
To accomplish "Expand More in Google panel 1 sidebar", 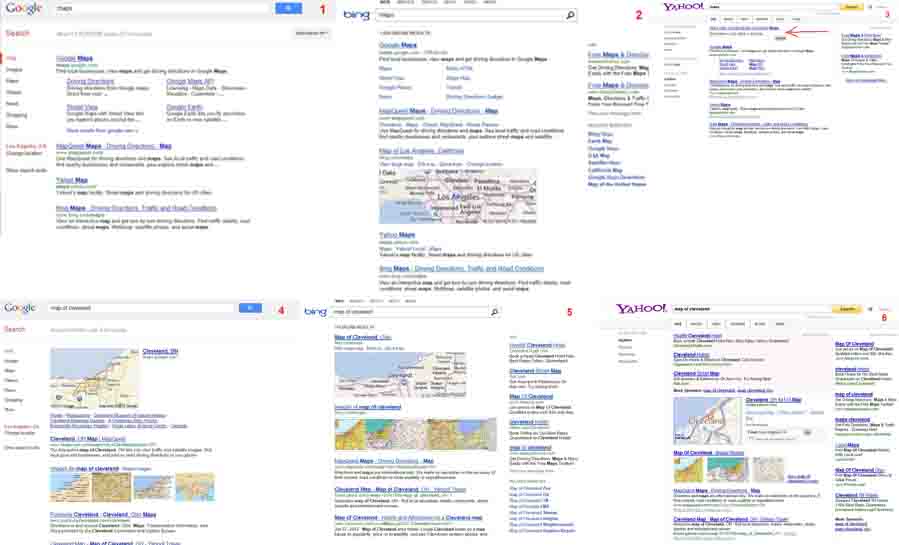I will point(11,126).
